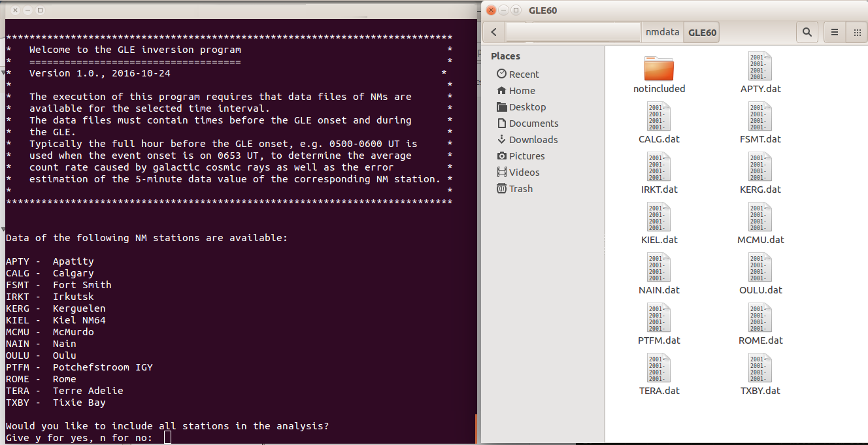Select the PTFM.dat file icon
The height and width of the screenshot is (445, 868).
click(659, 318)
